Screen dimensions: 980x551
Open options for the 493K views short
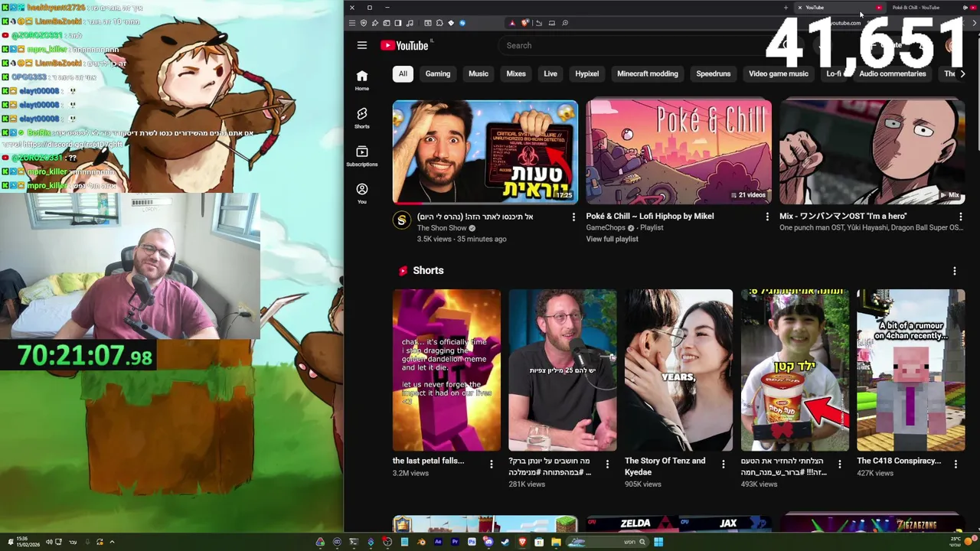pos(839,464)
